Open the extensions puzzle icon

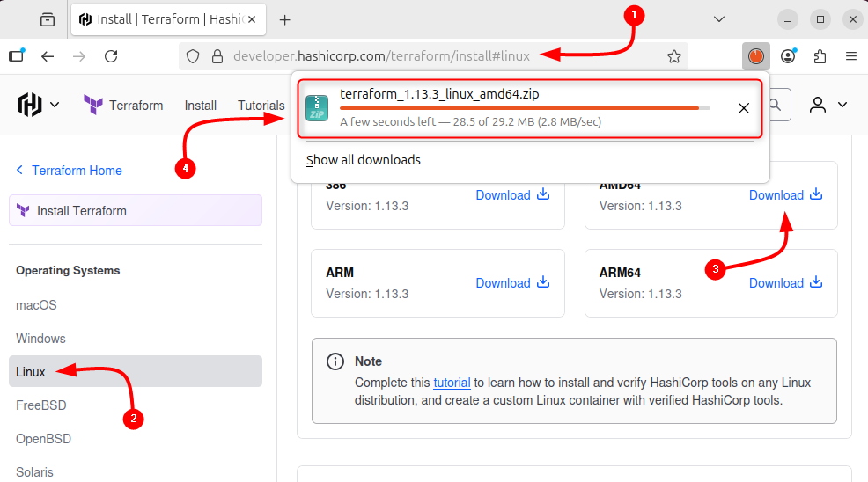(x=820, y=56)
